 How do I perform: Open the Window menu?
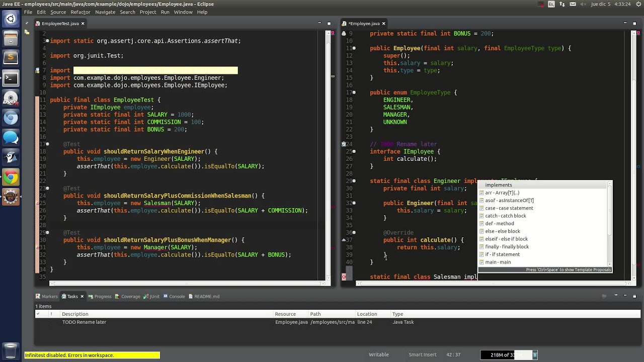point(183,12)
